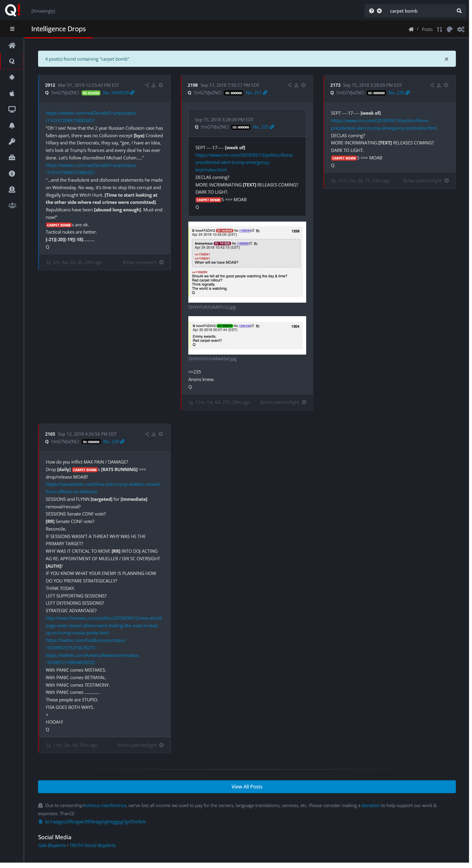Open the hamburger menu in the sidebar

pos(12,29)
